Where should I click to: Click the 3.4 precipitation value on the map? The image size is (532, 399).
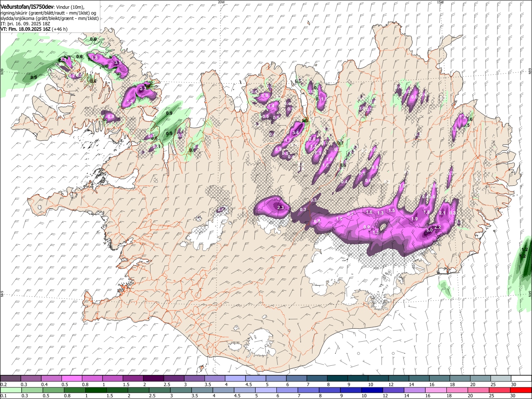click(296, 133)
